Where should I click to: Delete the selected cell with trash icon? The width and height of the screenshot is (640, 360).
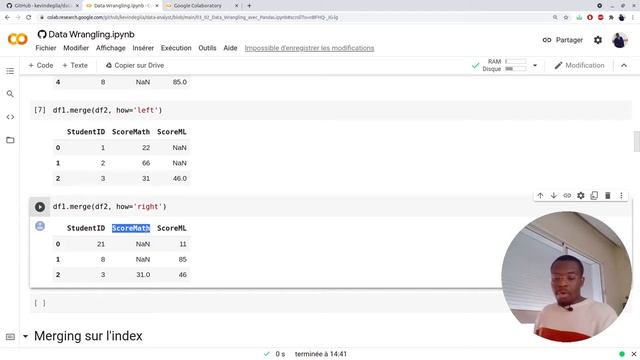tap(608, 196)
